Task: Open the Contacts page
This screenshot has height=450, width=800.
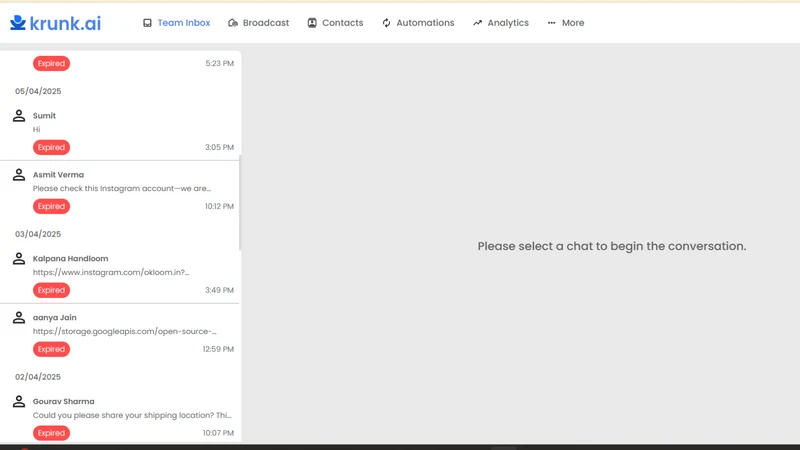Action: (x=335, y=23)
